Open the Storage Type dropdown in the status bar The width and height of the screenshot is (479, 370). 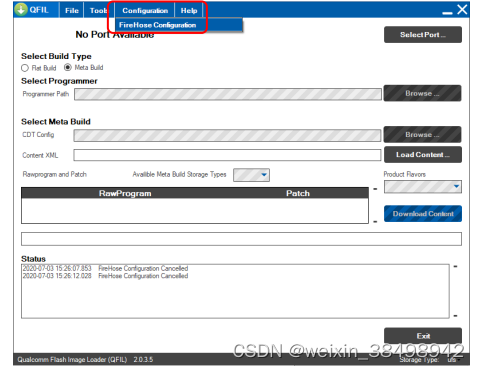tap(453, 360)
